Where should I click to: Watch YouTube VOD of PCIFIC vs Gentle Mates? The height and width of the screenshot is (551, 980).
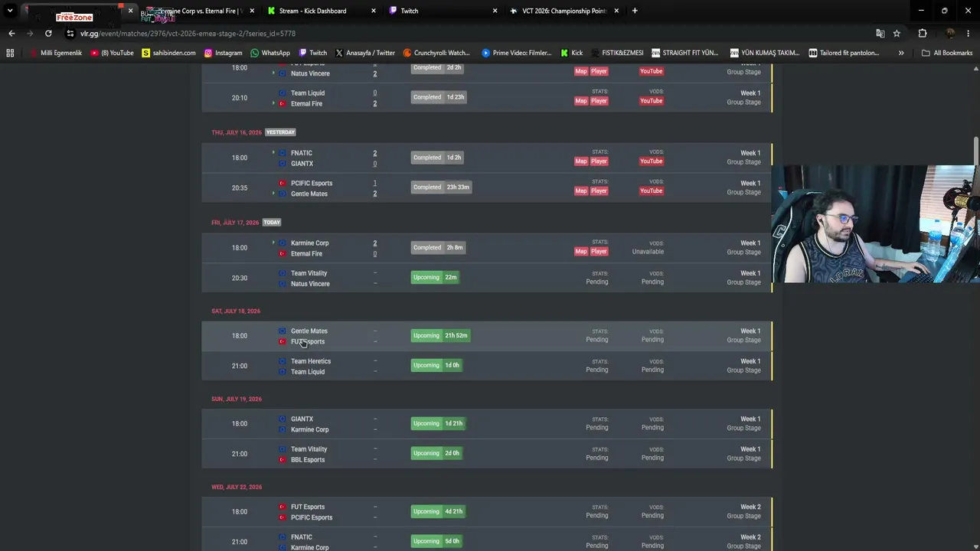coord(651,191)
